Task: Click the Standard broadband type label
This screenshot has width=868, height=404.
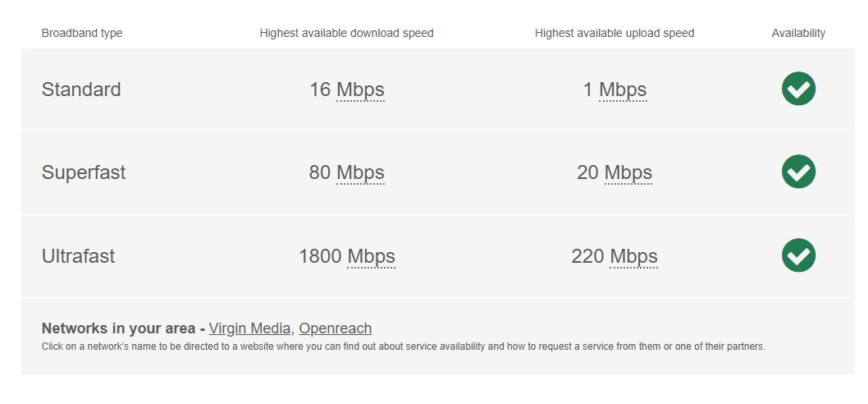Action: tap(81, 90)
